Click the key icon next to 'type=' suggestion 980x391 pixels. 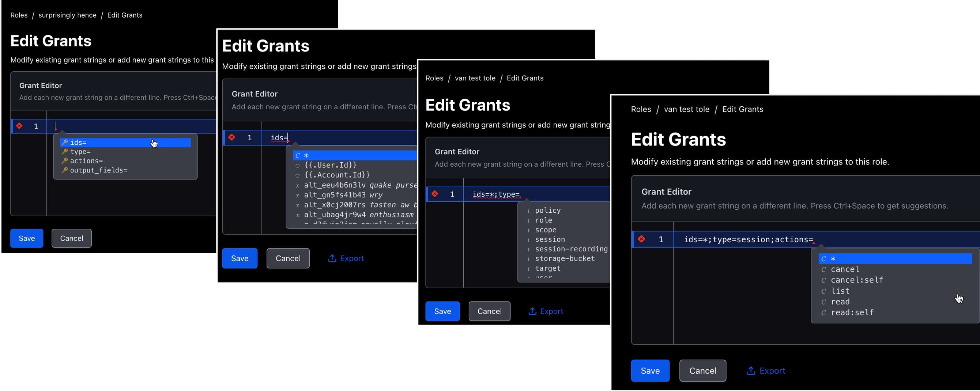coord(65,151)
